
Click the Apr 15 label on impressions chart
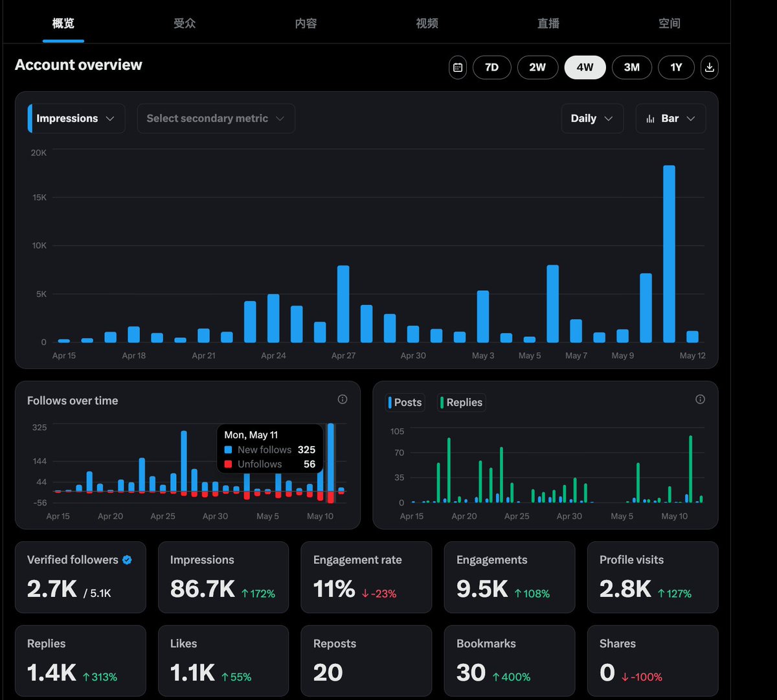[x=64, y=356]
